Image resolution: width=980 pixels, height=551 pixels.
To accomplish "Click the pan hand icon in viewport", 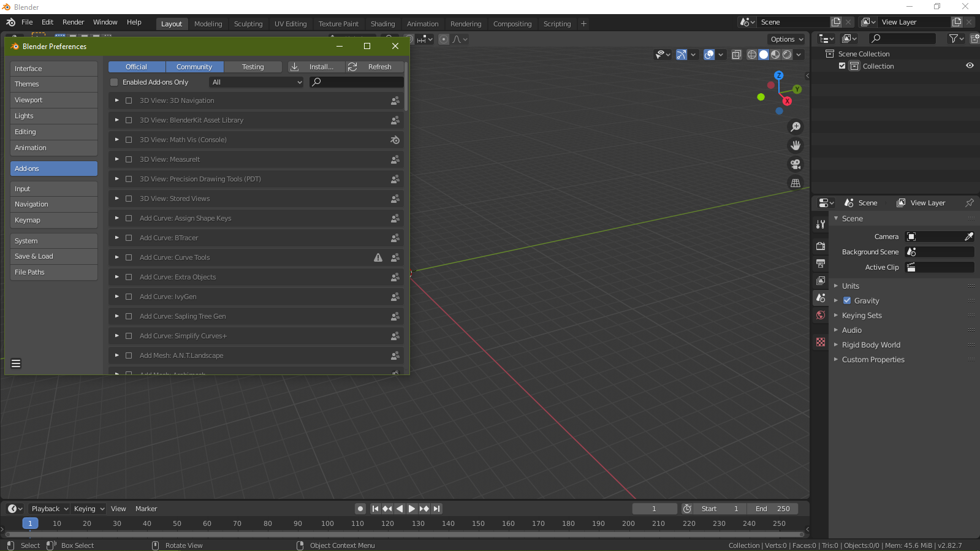I will coord(796,145).
